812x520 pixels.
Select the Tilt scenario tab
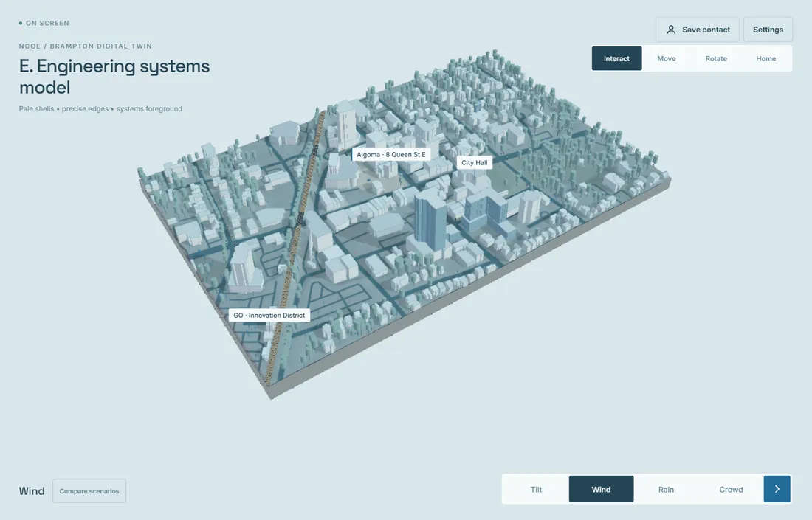point(536,489)
